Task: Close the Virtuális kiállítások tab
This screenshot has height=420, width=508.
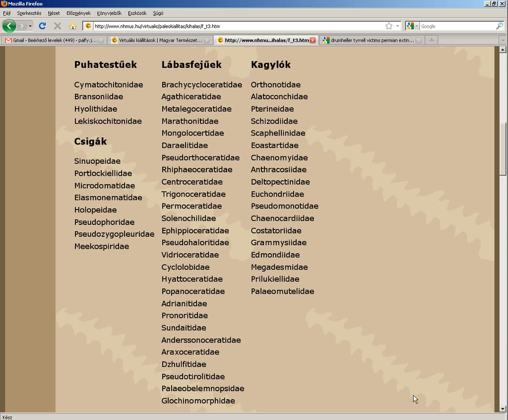Action: [x=207, y=40]
